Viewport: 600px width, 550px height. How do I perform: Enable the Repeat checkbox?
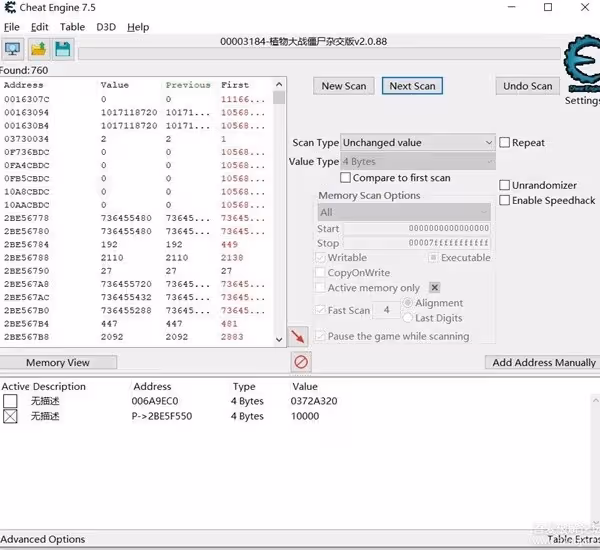point(505,142)
